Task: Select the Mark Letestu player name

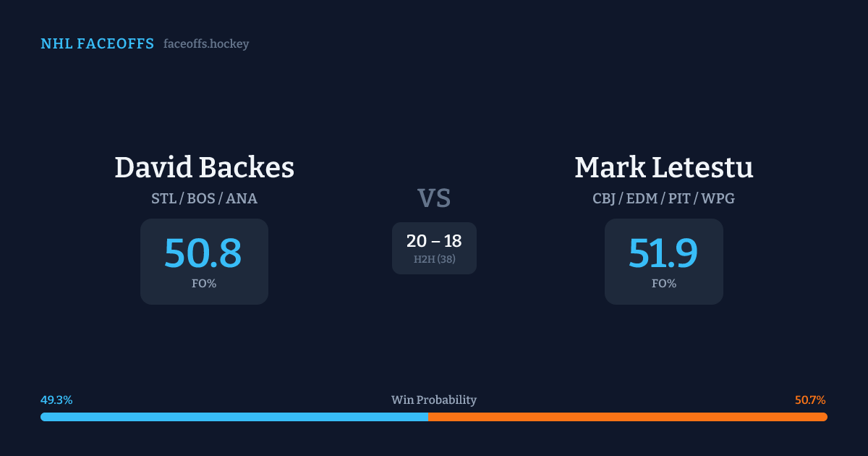Action: pos(663,168)
